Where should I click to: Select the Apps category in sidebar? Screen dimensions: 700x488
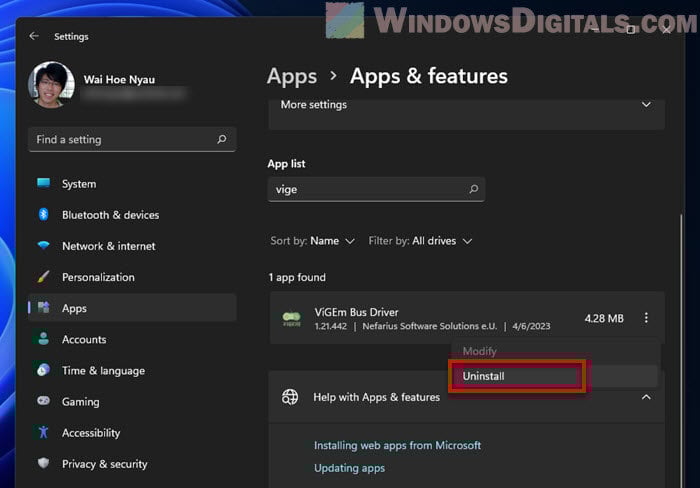click(x=132, y=308)
